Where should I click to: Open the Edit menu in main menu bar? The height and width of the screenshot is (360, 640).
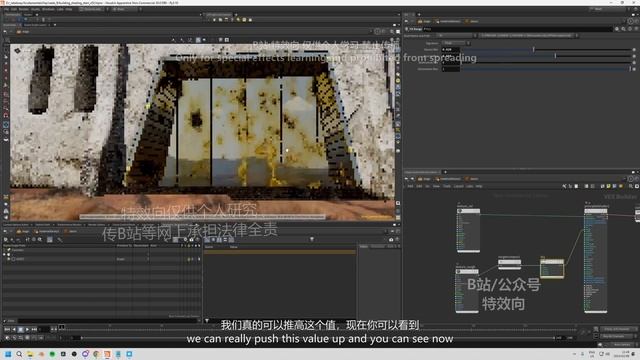pyautogui.click(x=14, y=9)
